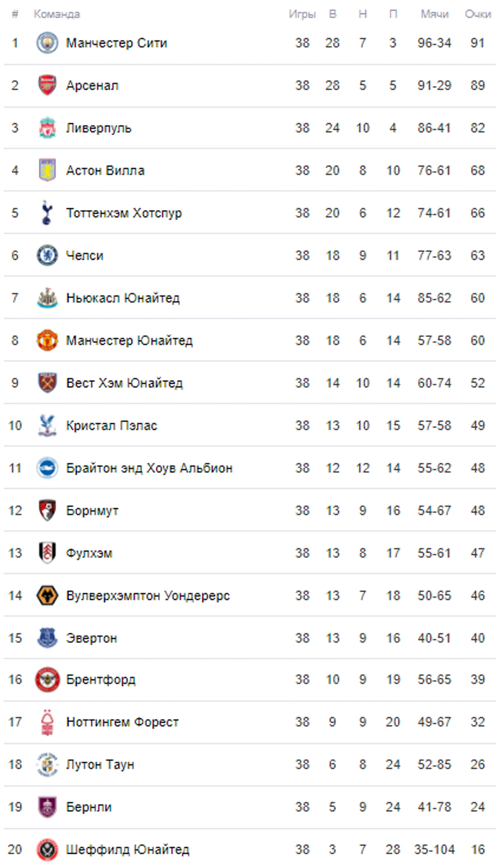
Task: Click the Liverpool club crest
Action: 47,128
